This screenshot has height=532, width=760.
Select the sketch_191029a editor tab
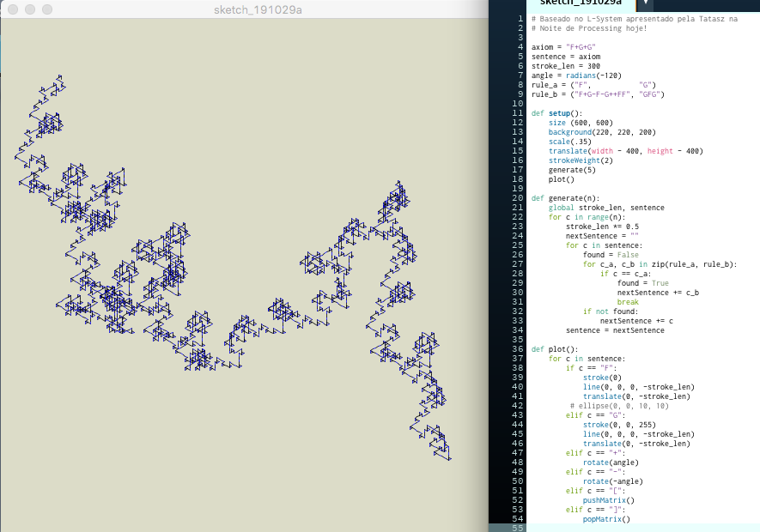pyautogui.click(x=580, y=4)
